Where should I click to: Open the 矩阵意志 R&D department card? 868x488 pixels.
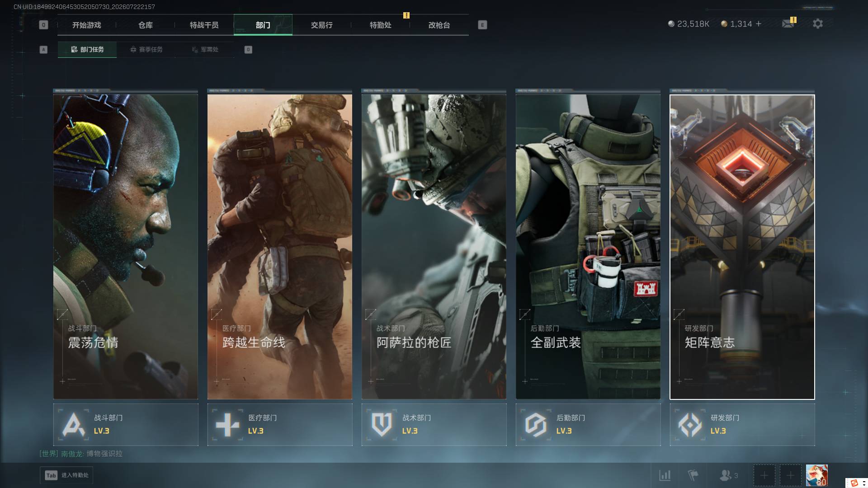(742, 246)
